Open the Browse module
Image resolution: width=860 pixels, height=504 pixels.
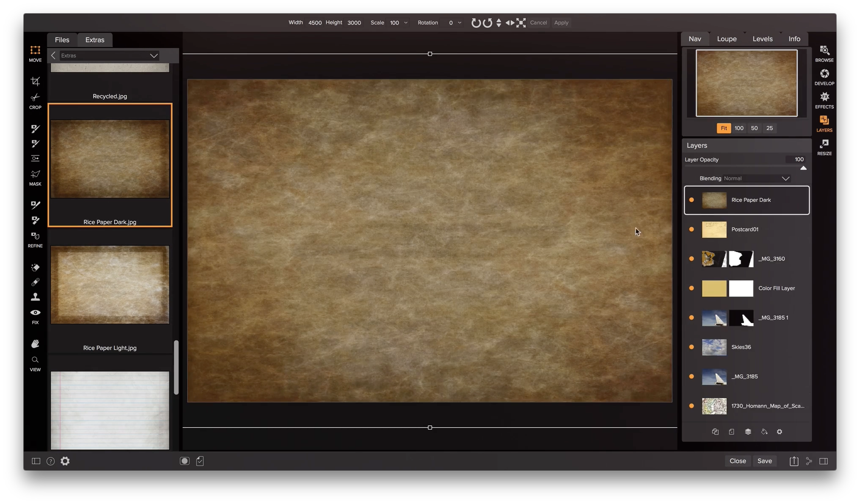click(824, 54)
